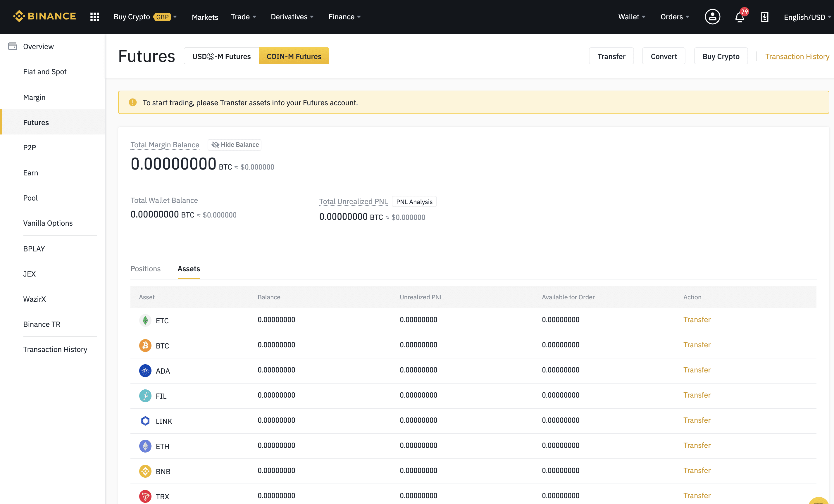
Task: Switch to USDⓈ-M Futures
Action: point(221,56)
